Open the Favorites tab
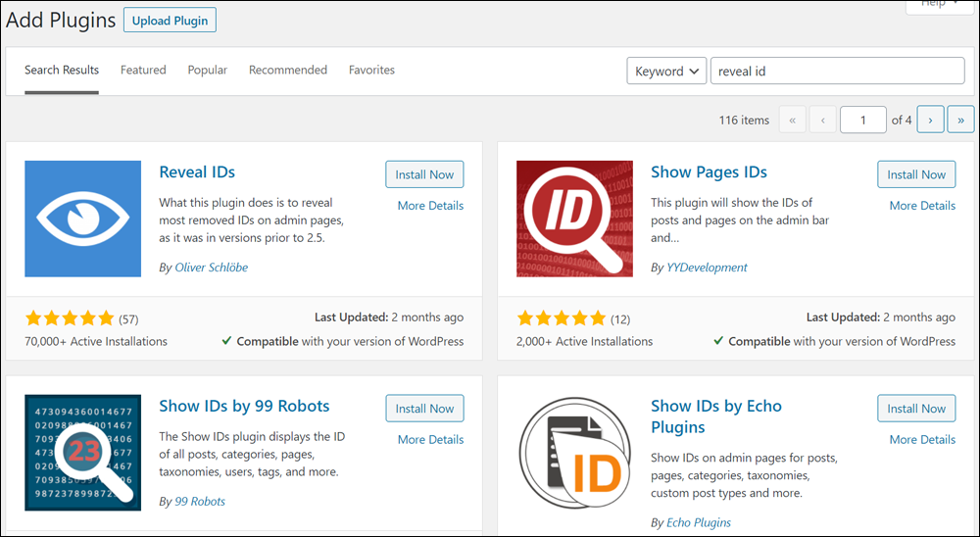The width and height of the screenshot is (980, 537). (371, 70)
